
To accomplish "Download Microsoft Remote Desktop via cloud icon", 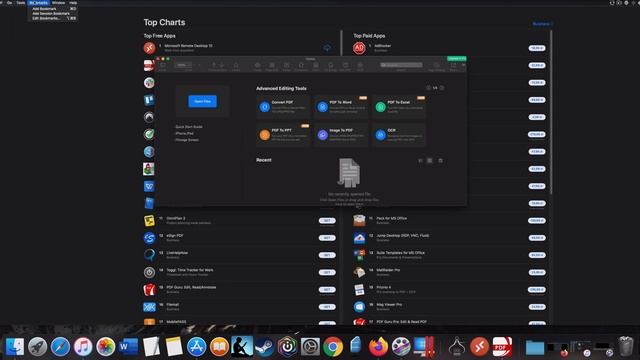I will [327, 48].
